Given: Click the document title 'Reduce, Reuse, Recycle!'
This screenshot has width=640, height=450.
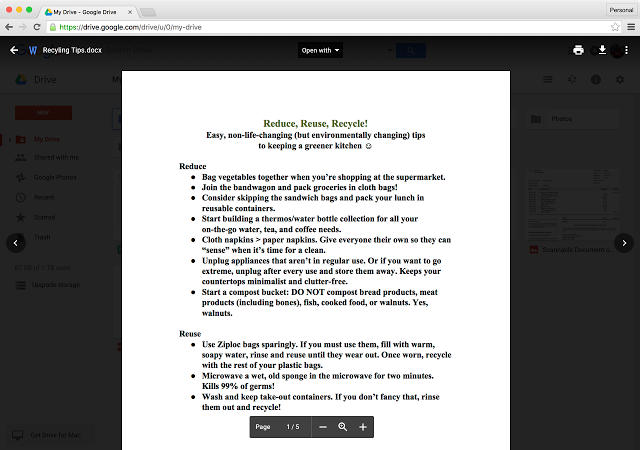Looking at the screenshot, I should point(315,123).
